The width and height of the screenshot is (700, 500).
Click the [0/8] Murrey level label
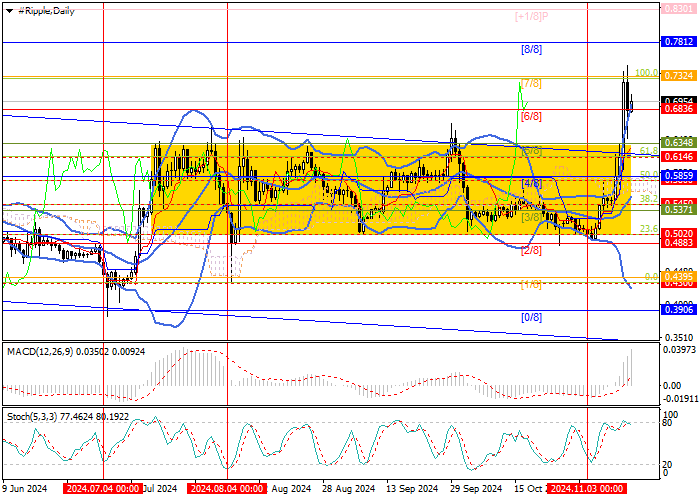(531, 317)
